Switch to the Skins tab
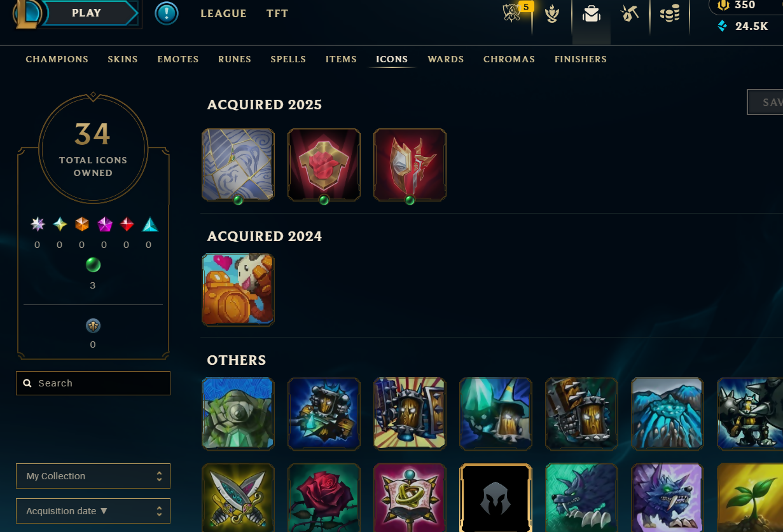This screenshot has height=532, width=783. coord(123,59)
